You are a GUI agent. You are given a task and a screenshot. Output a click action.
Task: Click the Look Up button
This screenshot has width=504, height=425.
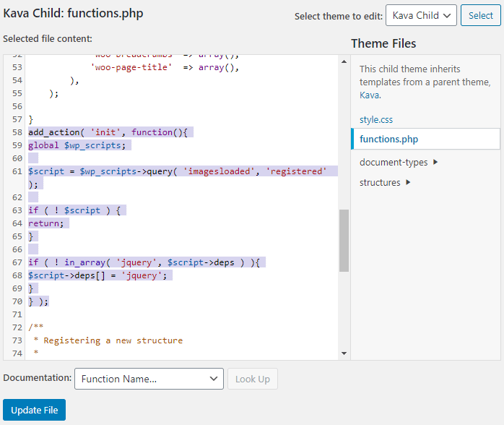[252, 379]
